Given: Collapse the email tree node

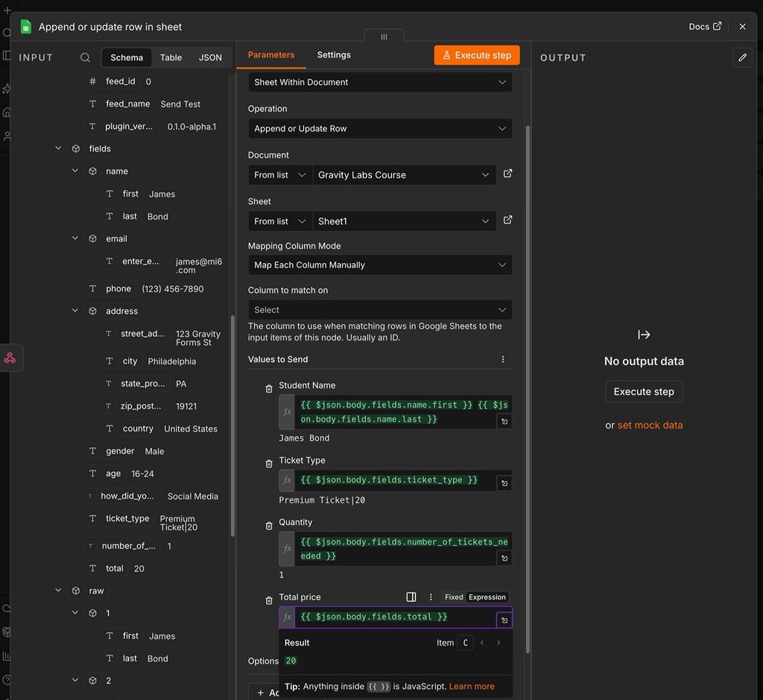Looking at the screenshot, I should [75, 238].
